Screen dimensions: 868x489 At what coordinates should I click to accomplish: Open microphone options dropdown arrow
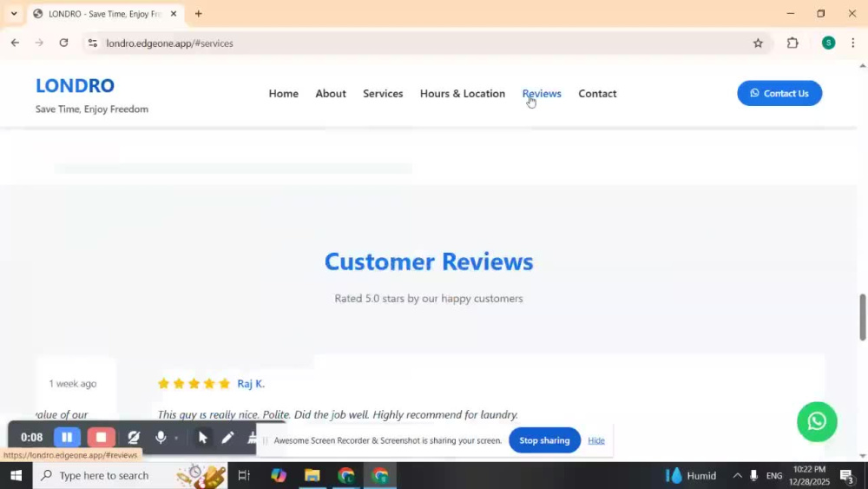(x=176, y=438)
